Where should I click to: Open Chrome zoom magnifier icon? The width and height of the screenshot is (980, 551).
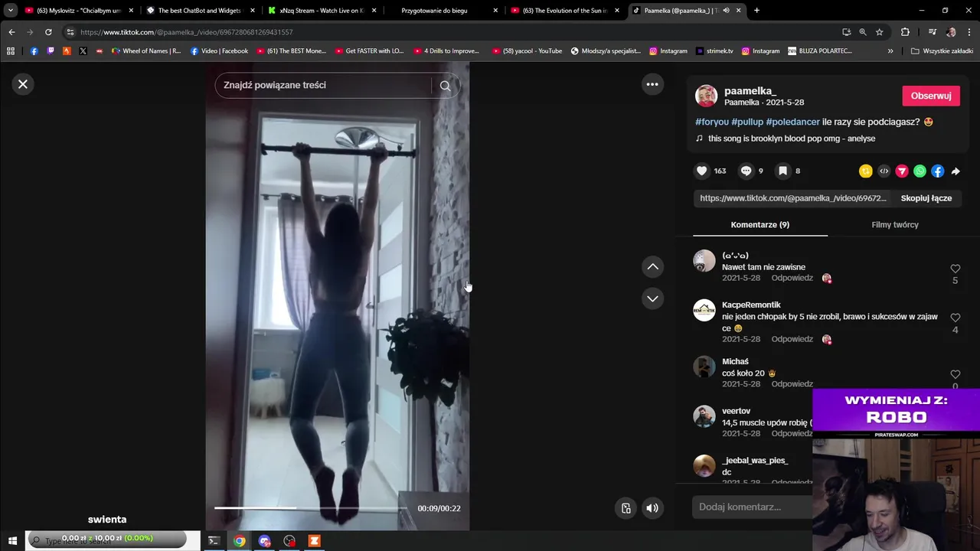click(x=863, y=32)
